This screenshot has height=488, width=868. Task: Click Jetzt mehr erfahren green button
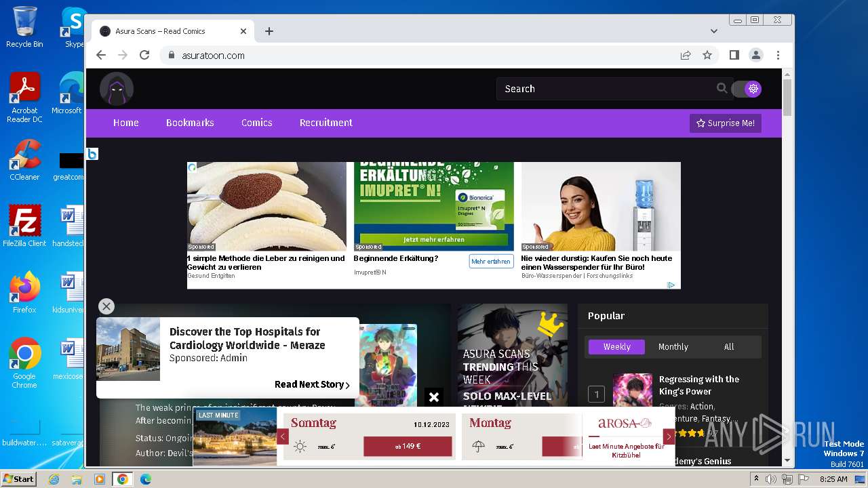(434, 239)
